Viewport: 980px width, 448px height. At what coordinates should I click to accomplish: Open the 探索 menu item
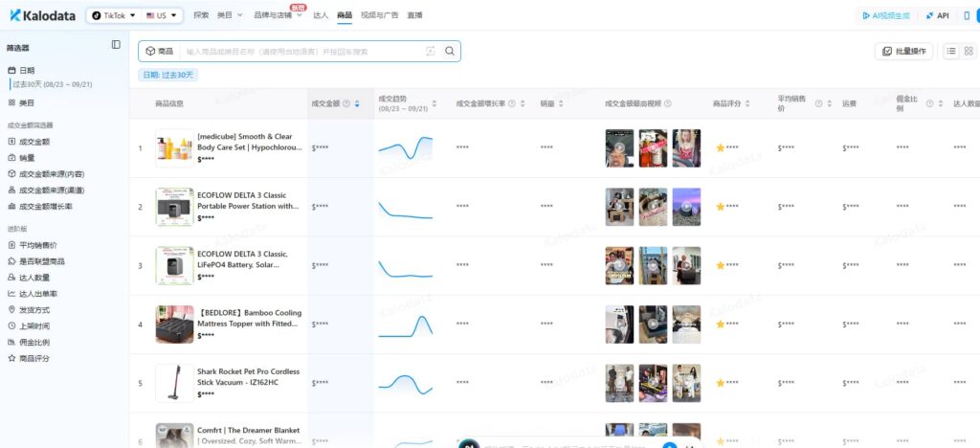point(201,15)
